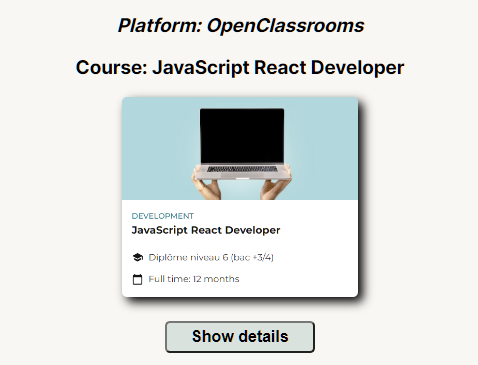Open the JavaScript React Developer card title

[x=206, y=230]
